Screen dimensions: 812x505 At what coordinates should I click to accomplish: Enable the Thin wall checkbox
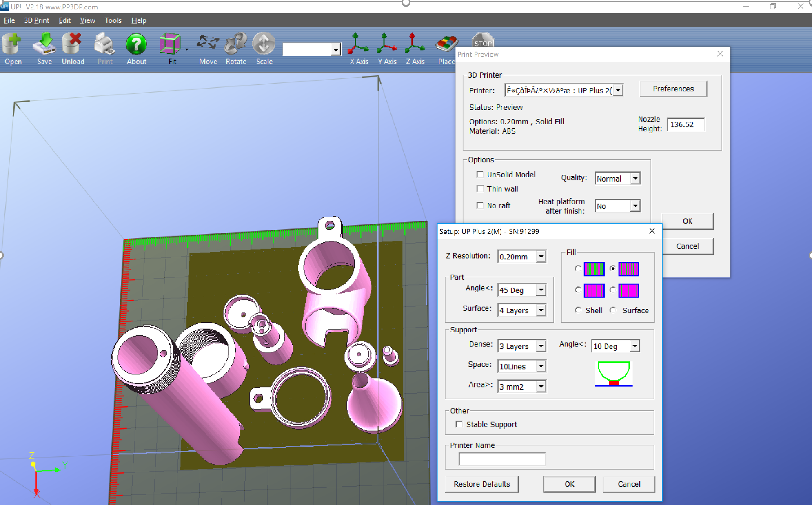(x=480, y=189)
